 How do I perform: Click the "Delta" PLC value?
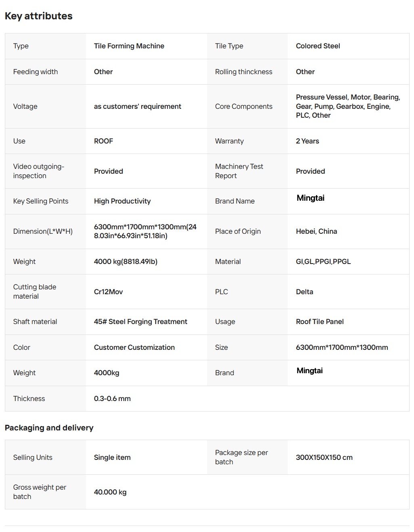click(305, 292)
